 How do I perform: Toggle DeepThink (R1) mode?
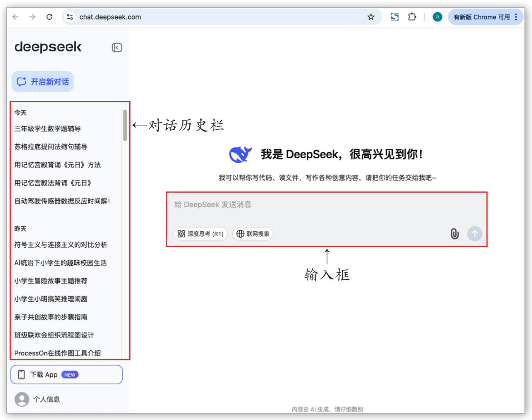200,234
